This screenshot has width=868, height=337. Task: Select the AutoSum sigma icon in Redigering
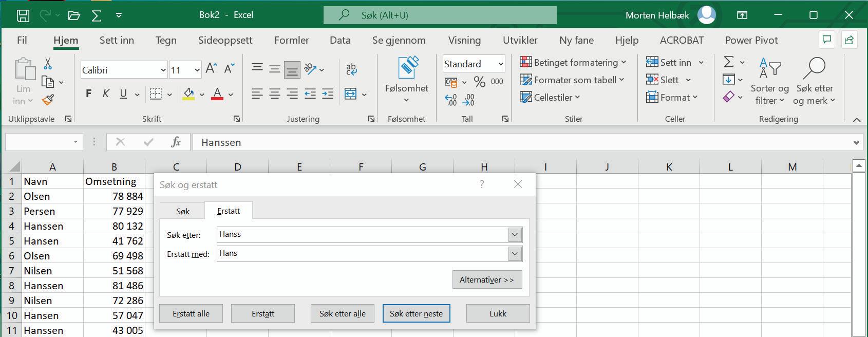pyautogui.click(x=728, y=62)
